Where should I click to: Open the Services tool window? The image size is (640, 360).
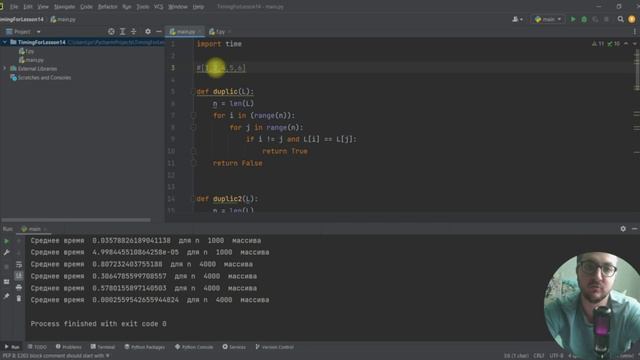click(234, 347)
